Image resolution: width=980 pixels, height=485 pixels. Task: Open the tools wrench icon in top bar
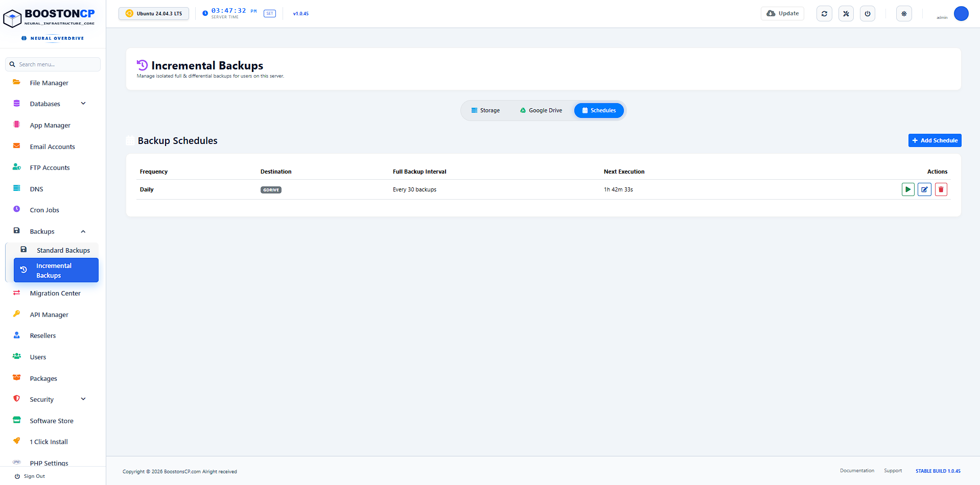(846, 14)
